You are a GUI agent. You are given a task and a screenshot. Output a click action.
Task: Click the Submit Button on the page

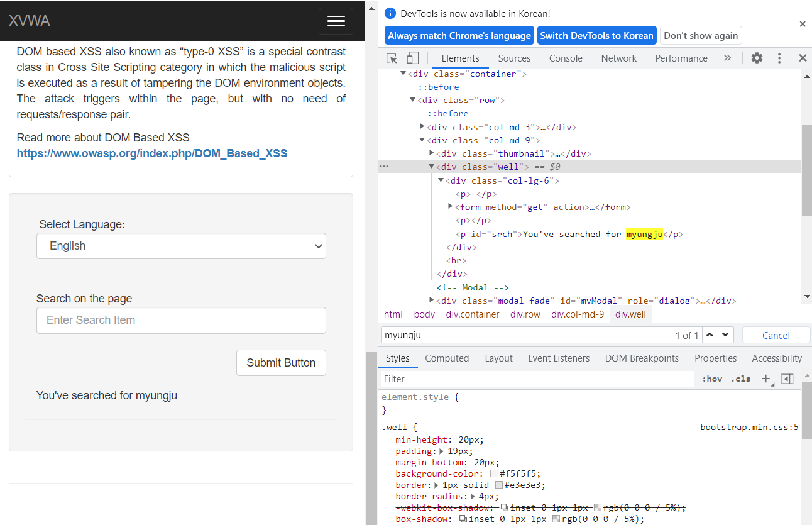(x=281, y=363)
